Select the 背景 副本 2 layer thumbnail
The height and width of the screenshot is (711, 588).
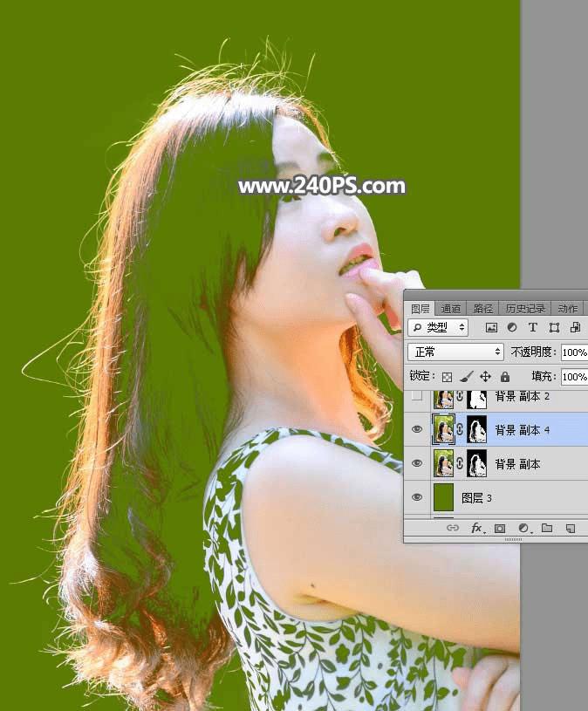(x=444, y=399)
